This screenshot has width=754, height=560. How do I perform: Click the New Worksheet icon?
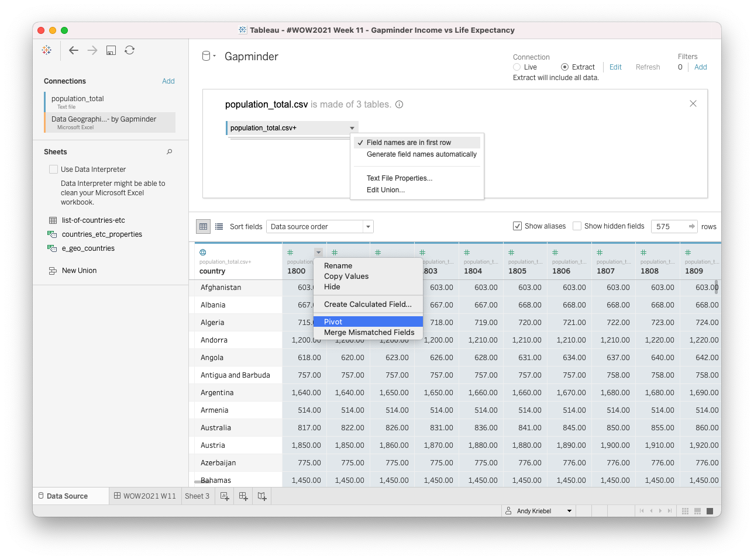[x=225, y=496]
